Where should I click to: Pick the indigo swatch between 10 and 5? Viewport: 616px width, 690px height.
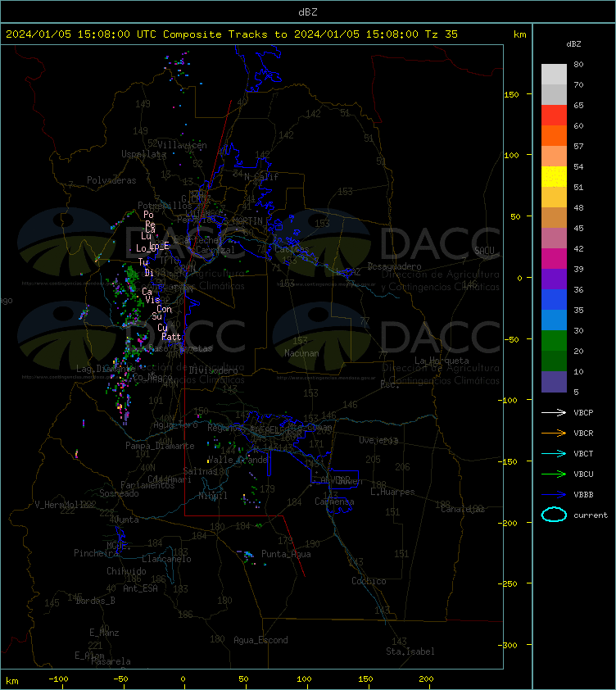point(554,382)
